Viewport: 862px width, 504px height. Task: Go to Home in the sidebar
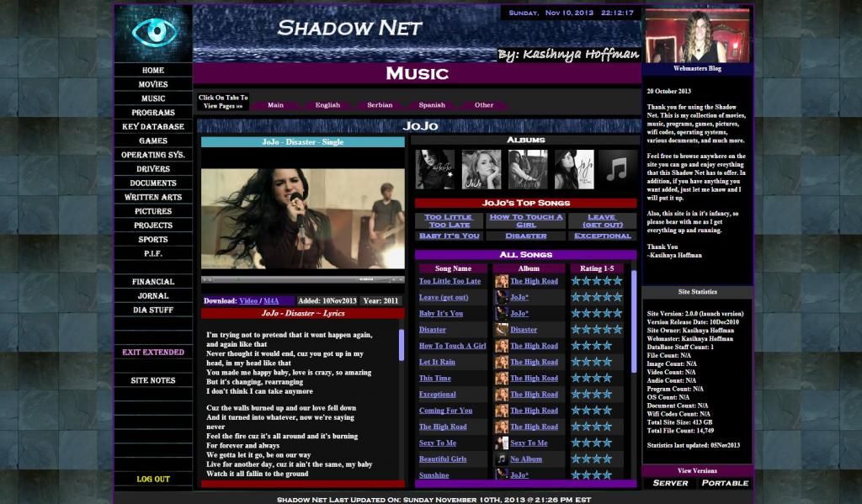[153, 71]
